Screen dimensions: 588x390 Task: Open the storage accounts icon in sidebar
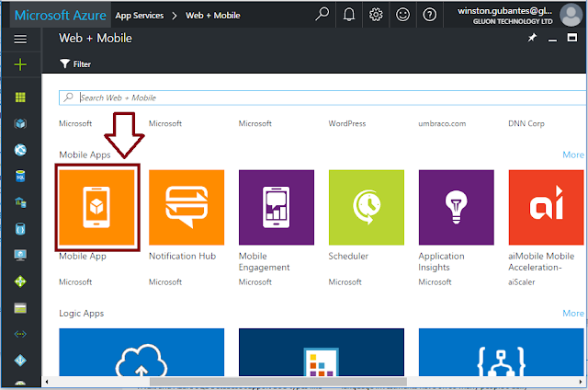tap(20, 308)
